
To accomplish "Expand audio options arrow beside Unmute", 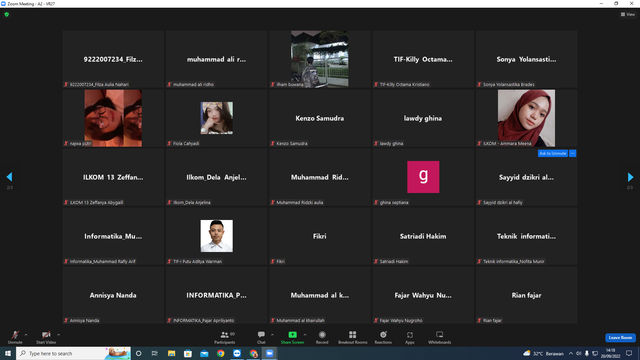I will (26, 335).
